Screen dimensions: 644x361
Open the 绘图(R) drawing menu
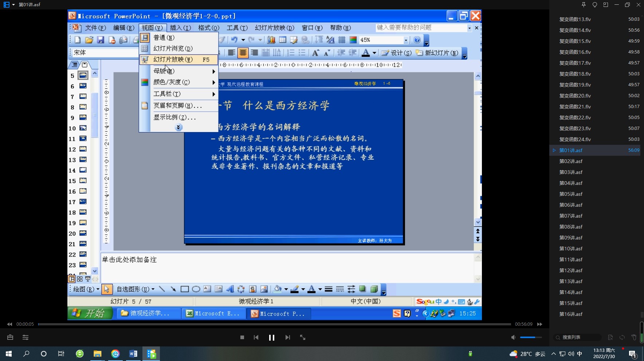click(x=86, y=289)
